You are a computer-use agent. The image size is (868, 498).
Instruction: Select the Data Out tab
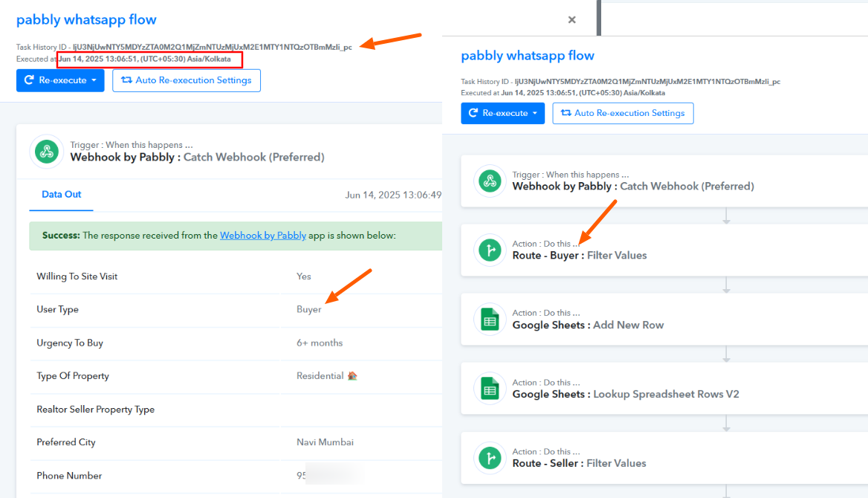[62, 195]
